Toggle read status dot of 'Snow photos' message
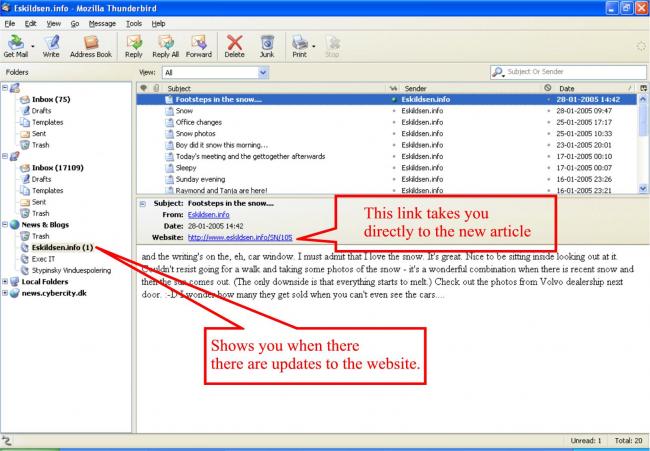 [394, 134]
